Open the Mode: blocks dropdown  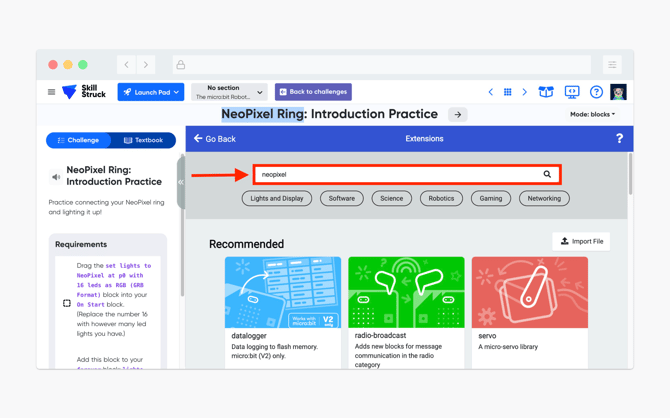[x=592, y=115]
